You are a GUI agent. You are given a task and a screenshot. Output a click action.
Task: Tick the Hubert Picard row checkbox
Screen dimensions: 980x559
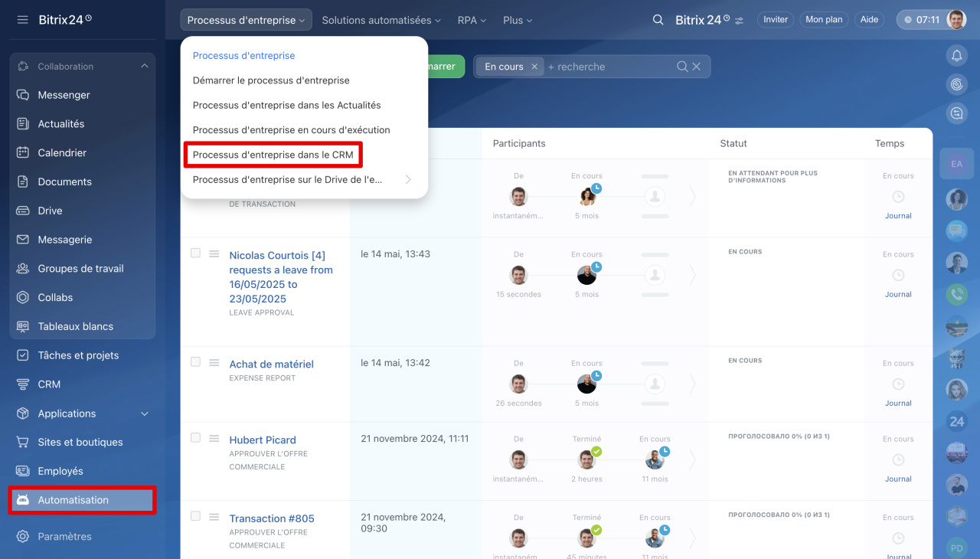[x=196, y=437]
